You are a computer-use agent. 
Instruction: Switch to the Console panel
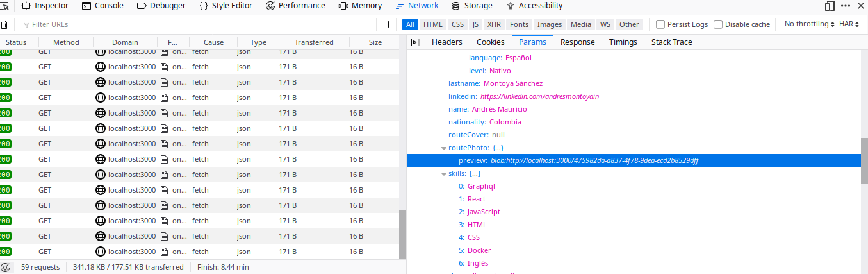[103, 6]
